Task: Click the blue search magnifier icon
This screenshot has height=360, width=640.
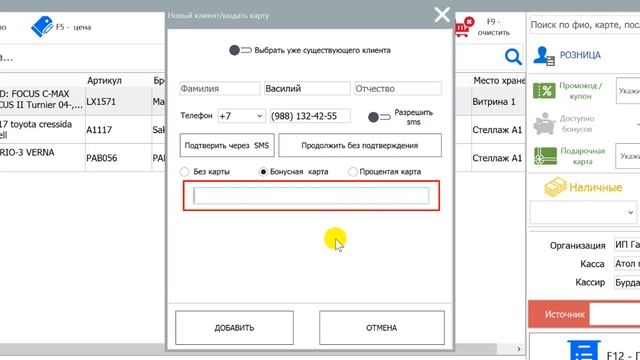Action: pyautogui.click(x=513, y=57)
